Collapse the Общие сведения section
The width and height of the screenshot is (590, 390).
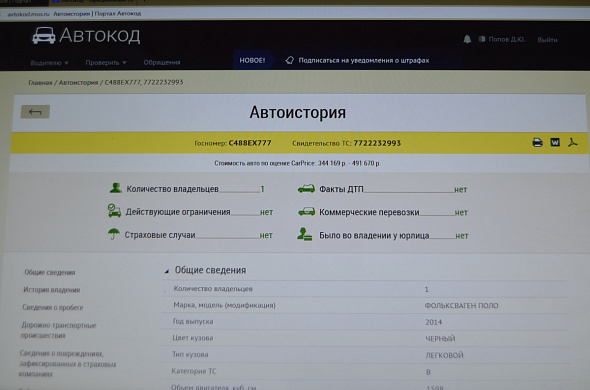(x=167, y=271)
